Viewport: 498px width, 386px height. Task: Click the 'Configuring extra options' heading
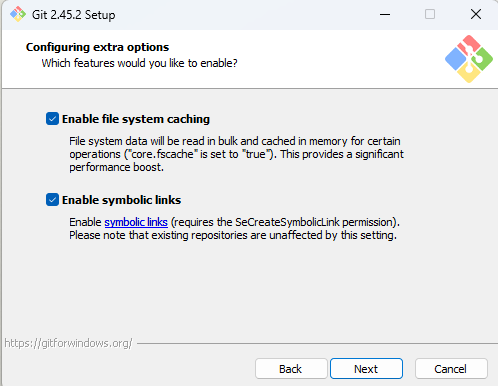pyautogui.click(x=97, y=47)
